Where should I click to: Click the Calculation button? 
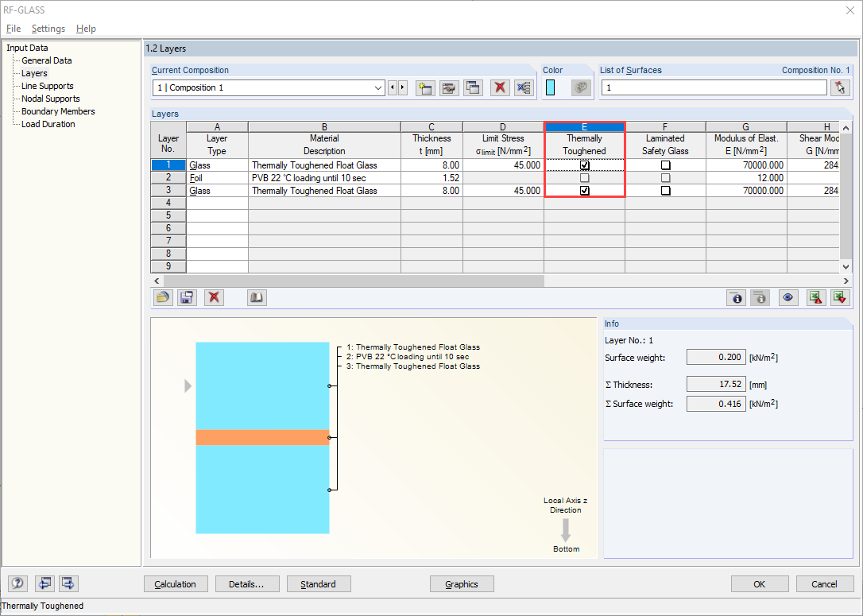pyautogui.click(x=176, y=584)
